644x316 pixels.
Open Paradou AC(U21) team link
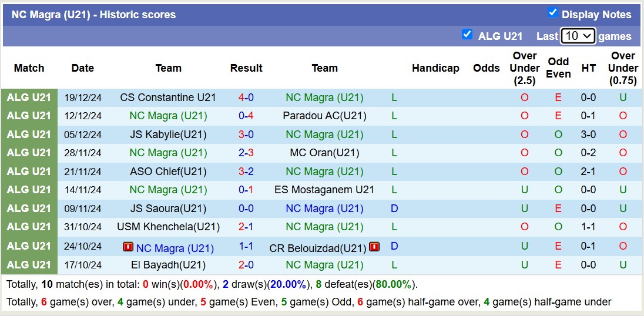[324, 116]
